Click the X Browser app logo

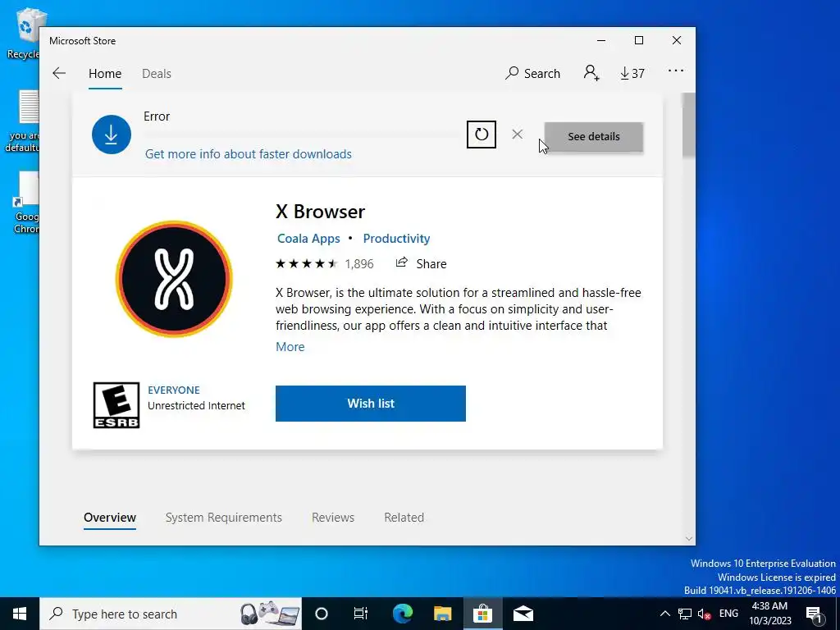pyautogui.click(x=174, y=279)
